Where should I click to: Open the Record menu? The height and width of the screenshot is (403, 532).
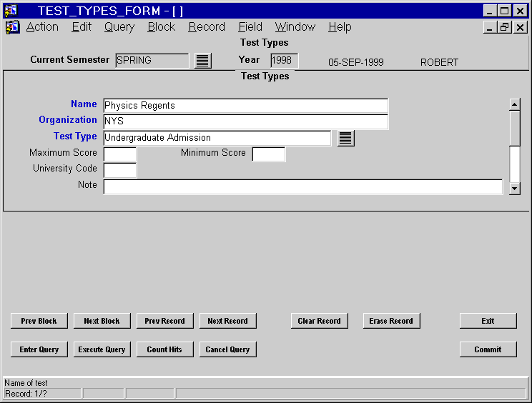207,26
